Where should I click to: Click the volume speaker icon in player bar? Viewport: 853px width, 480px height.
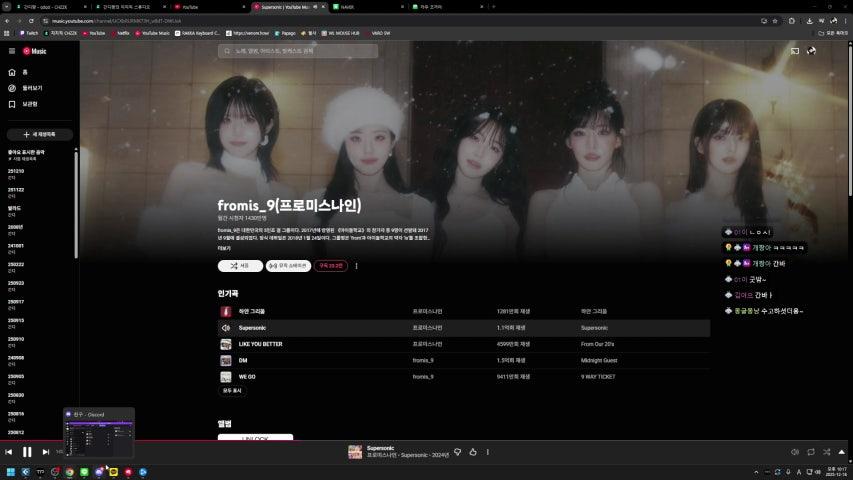[x=795, y=452]
